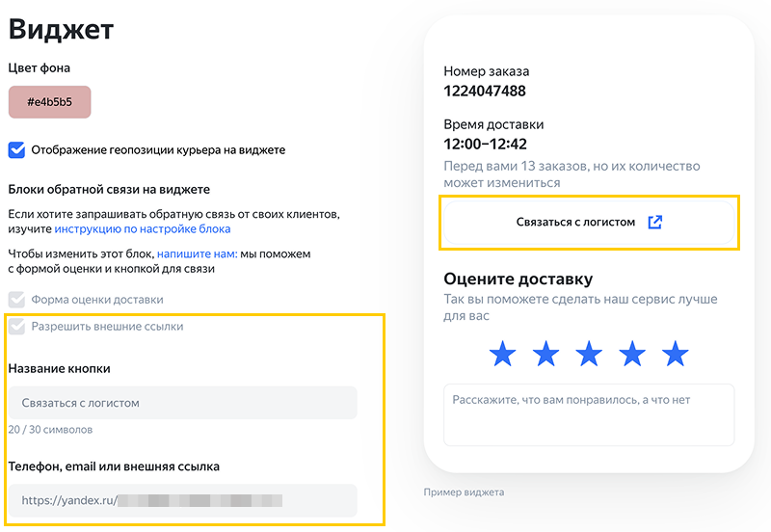Click the phone, email or link field

182,501
